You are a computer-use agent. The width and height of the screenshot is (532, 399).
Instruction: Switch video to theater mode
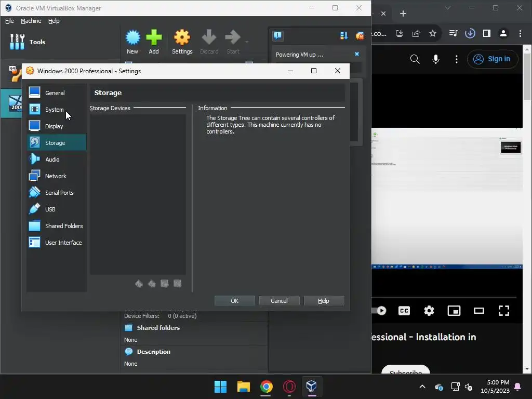pos(478,311)
